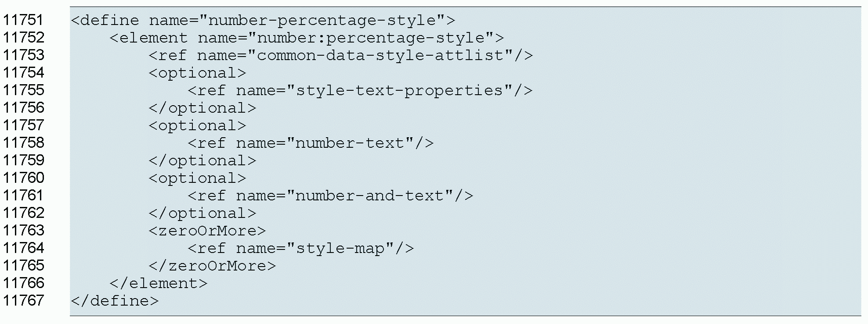
Task: Click the element name="number:percentage-style" line
Action: 306,38
